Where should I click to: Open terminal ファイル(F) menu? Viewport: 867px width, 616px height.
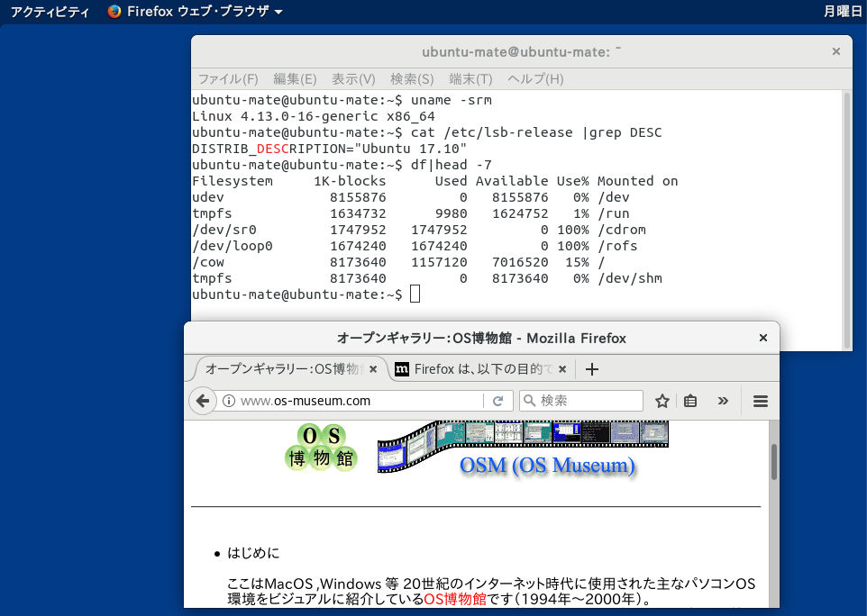pos(228,79)
